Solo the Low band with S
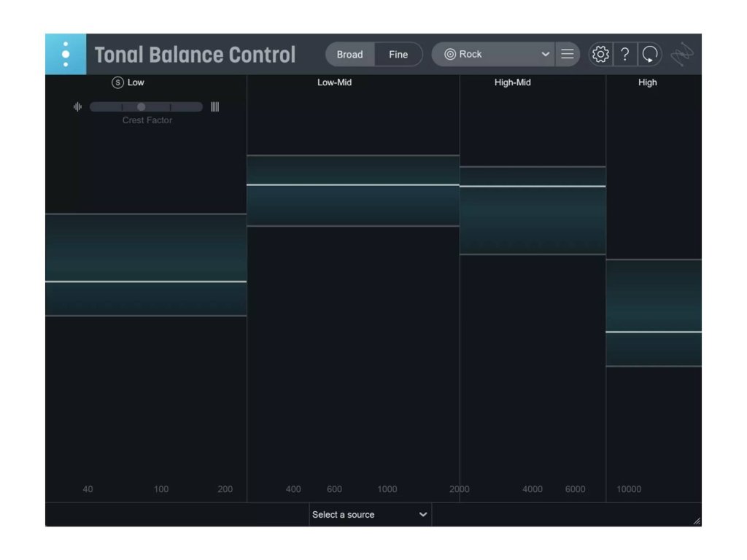The image size is (747, 560). [117, 82]
